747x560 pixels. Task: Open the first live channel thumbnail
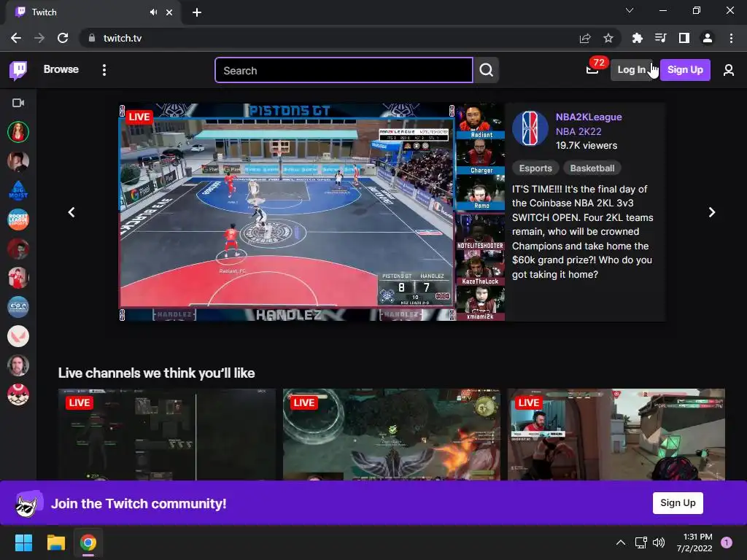click(167, 435)
